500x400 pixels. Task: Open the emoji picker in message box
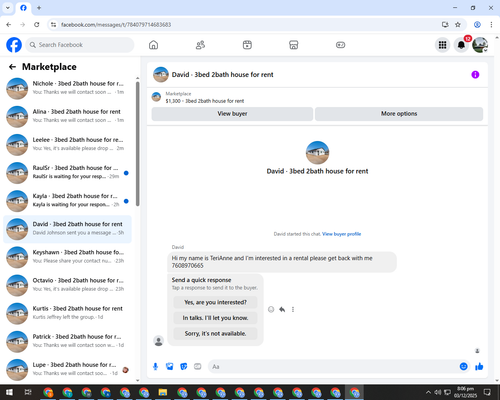[463, 367]
